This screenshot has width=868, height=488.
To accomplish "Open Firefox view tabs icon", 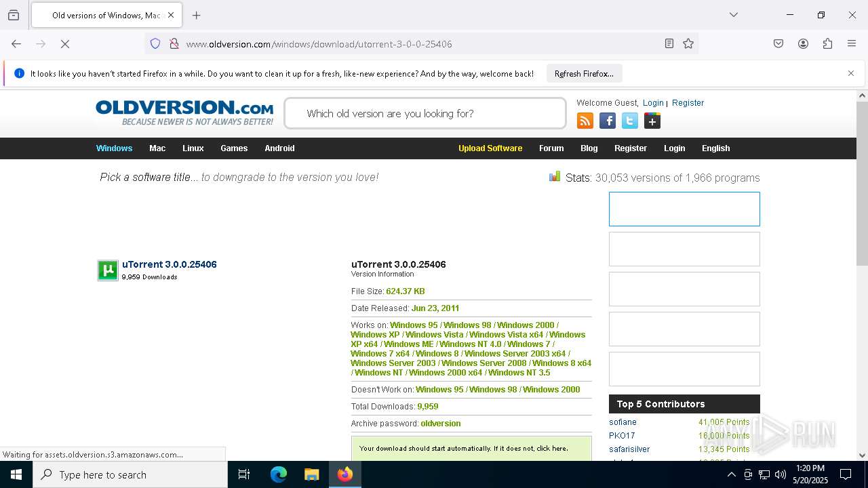I will [14, 15].
